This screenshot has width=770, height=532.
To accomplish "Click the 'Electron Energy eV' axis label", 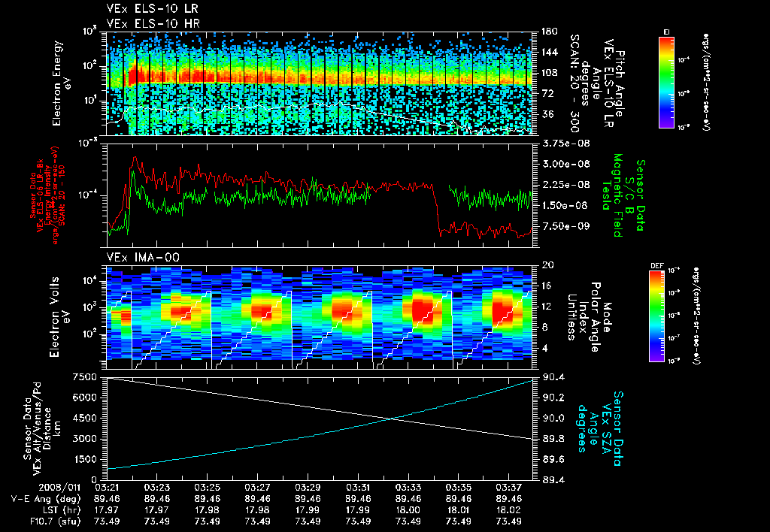I will coord(60,83).
